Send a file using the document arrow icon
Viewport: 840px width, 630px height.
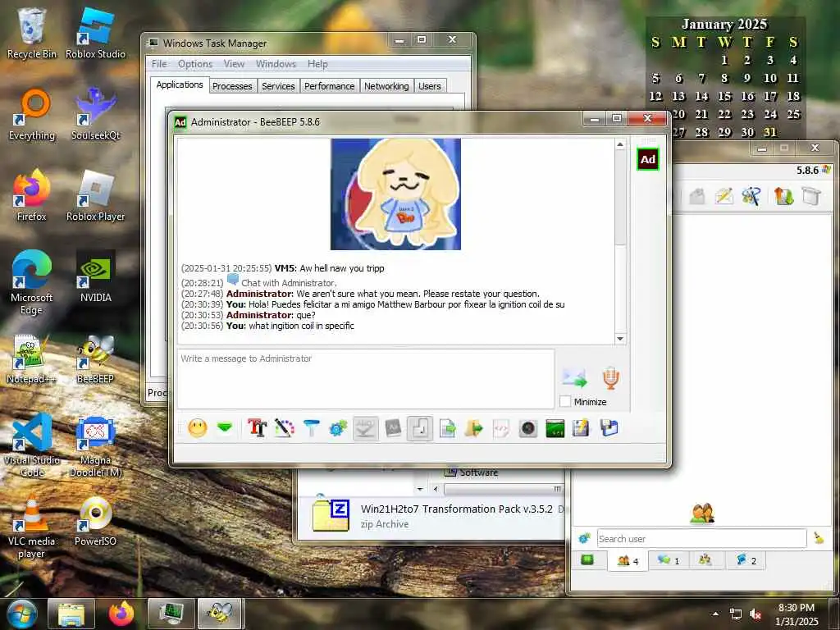[447, 428]
